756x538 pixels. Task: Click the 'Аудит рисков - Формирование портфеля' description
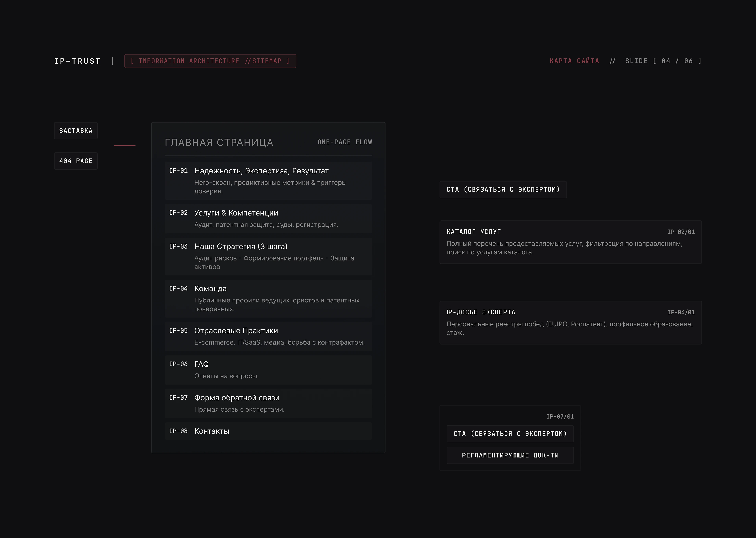pos(274,262)
